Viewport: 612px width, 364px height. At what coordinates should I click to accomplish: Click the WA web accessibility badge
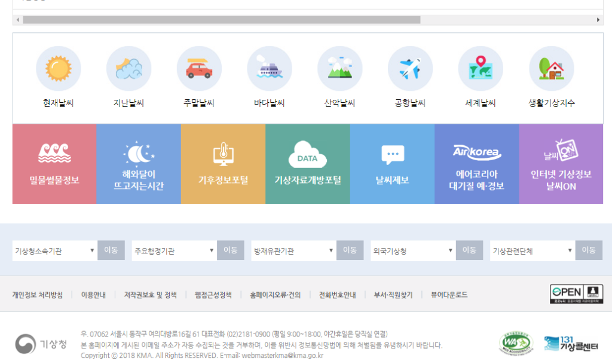(x=516, y=343)
